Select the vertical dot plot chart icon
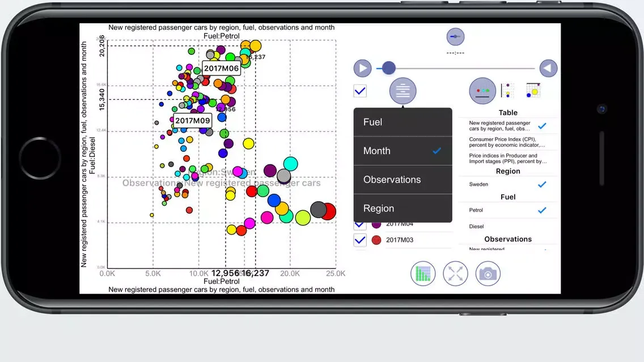 point(507,90)
